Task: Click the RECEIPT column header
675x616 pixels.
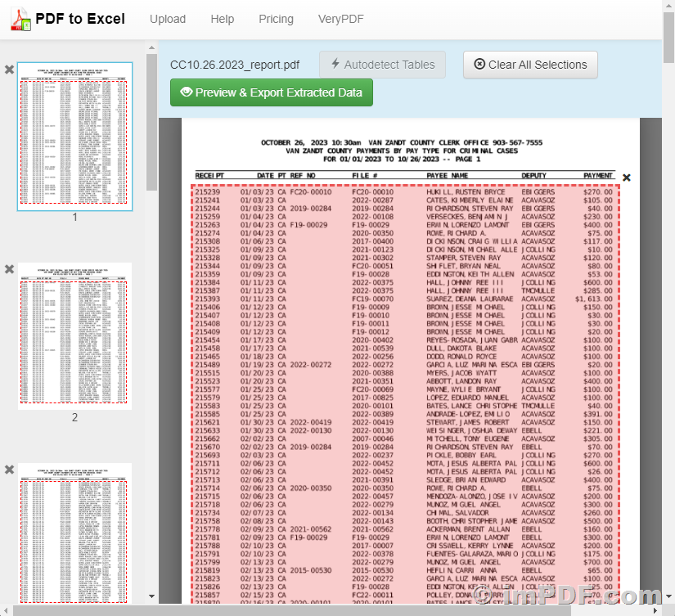Action: click(209, 176)
